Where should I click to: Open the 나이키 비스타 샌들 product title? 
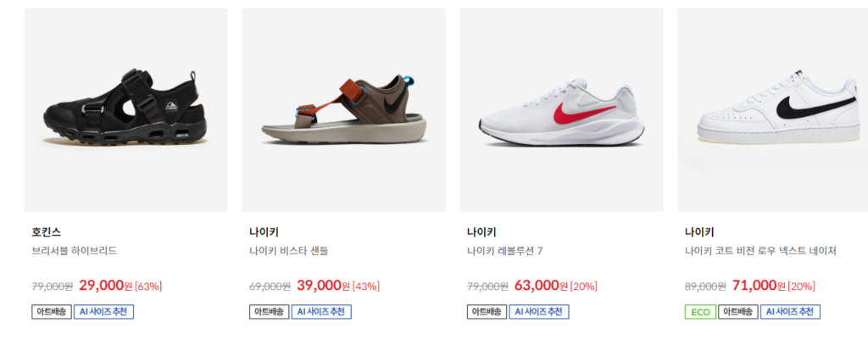click(x=288, y=251)
